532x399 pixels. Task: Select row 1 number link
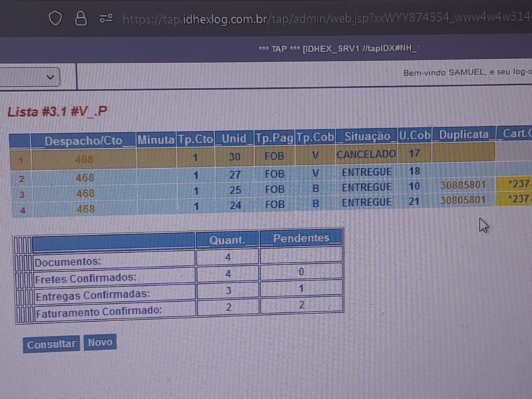click(21, 161)
